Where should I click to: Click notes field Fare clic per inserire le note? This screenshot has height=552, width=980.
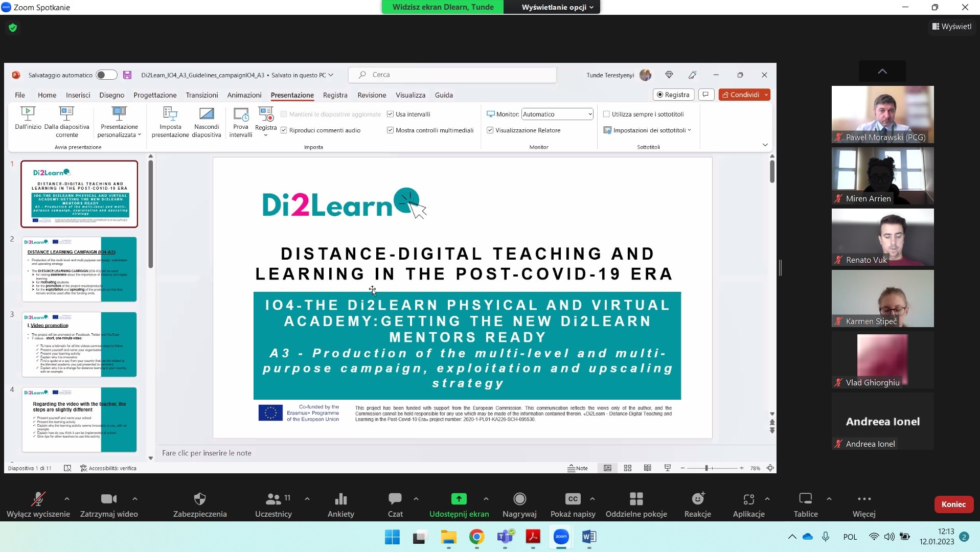click(207, 453)
